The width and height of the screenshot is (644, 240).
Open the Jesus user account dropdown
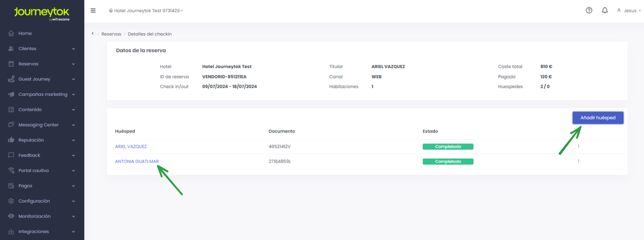[x=629, y=11]
